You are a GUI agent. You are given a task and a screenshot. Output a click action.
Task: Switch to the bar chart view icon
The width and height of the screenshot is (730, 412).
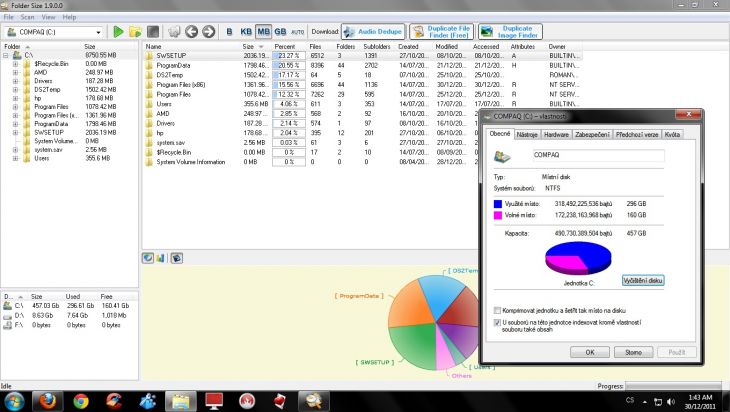(161, 258)
